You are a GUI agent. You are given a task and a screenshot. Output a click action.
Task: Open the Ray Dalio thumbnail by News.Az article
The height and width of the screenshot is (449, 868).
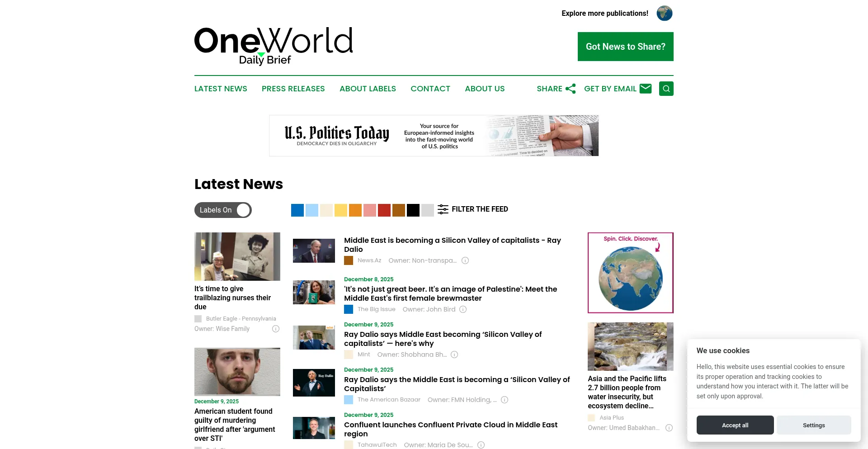click(x=314, y=250)
